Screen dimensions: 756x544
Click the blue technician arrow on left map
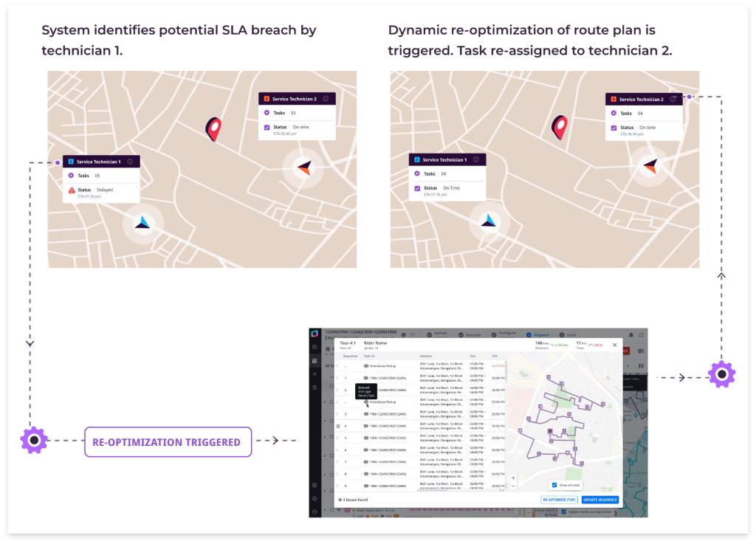(x=142, y=221)
